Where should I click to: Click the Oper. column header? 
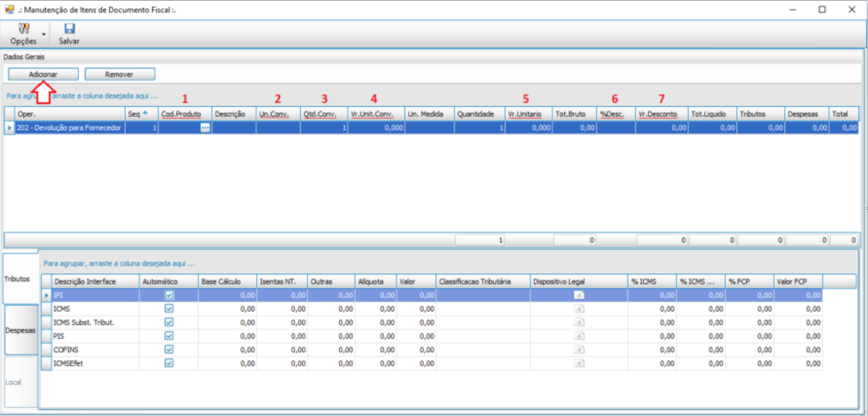coord(69,113)
